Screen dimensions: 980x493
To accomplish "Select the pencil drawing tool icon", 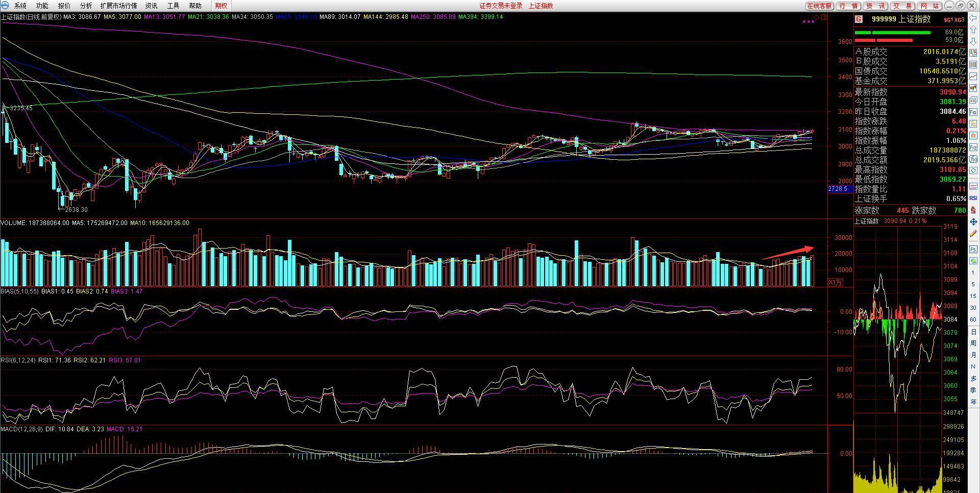I will (973, 234).
